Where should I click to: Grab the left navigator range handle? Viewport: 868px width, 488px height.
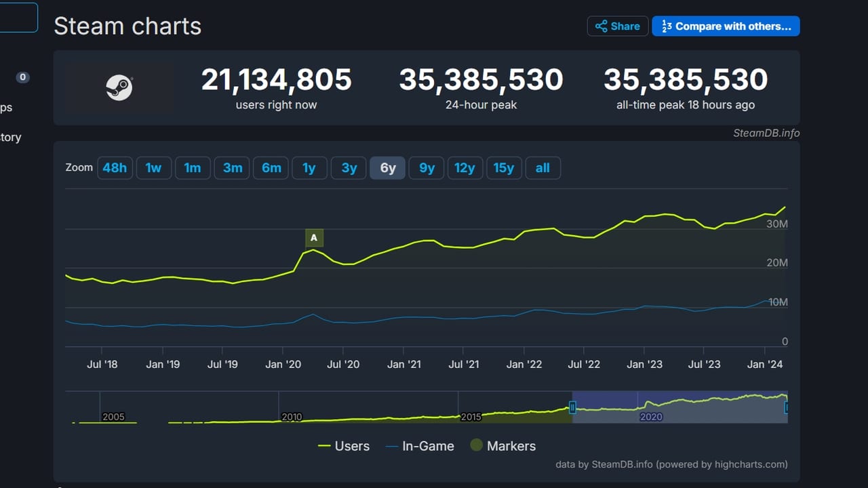[x=572, y=407]
